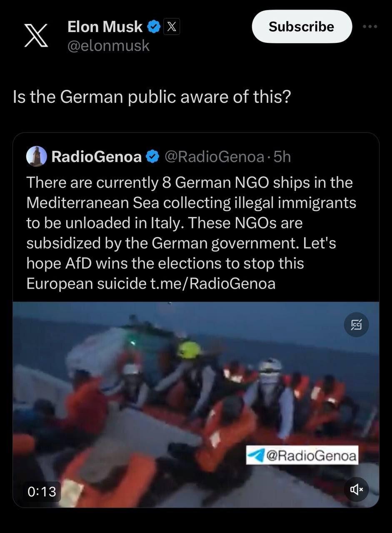Open the three-dot more options menu

(x=370, y=26)
